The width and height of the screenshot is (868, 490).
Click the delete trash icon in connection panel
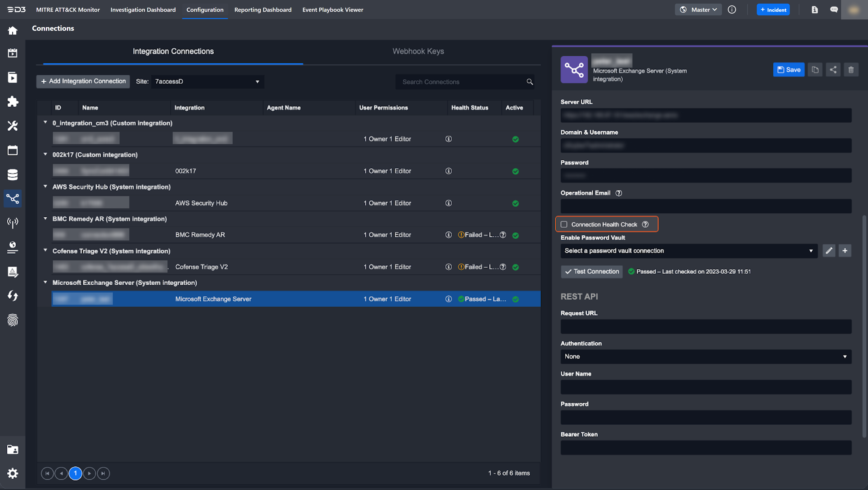pos(851,70)
